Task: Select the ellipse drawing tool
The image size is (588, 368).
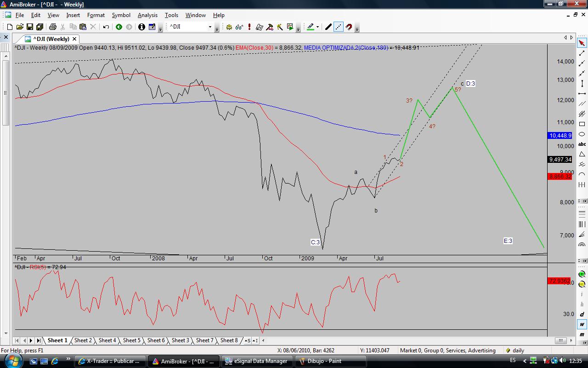Action: click(582, 134)
